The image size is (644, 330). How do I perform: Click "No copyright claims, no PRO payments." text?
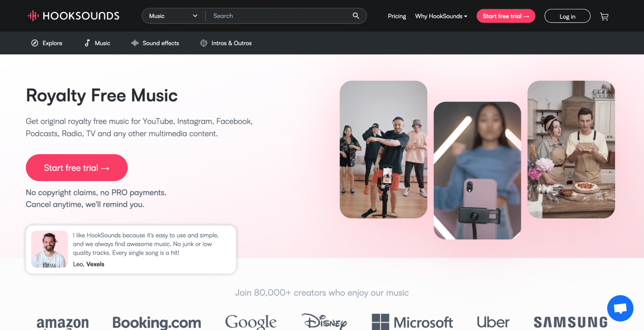click(96, 192)
